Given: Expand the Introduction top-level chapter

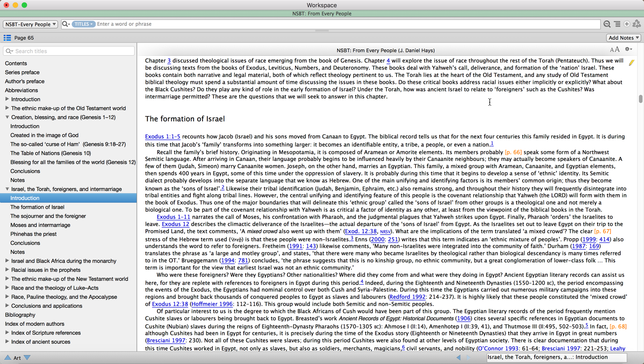Looking at the screenshot, I should (7, 99).
